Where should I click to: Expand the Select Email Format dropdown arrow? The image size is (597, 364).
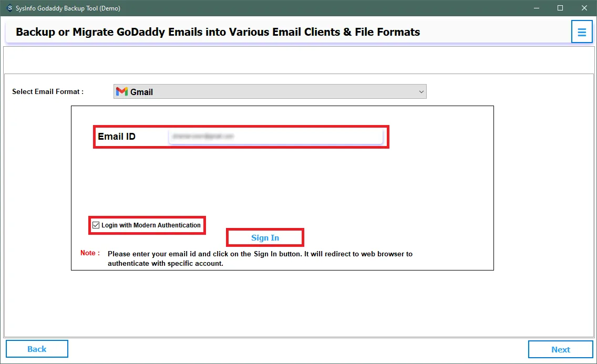coord(421,92)
